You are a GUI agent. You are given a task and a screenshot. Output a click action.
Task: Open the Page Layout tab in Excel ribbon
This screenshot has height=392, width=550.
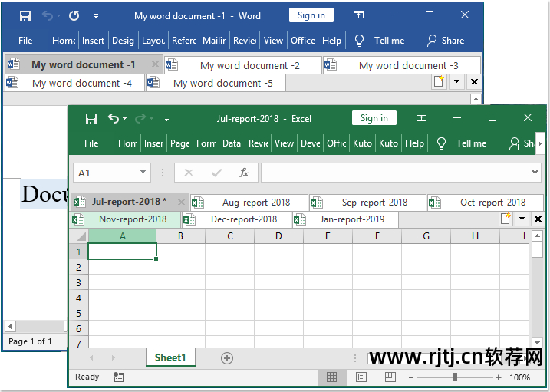click(x=180, y=143)
